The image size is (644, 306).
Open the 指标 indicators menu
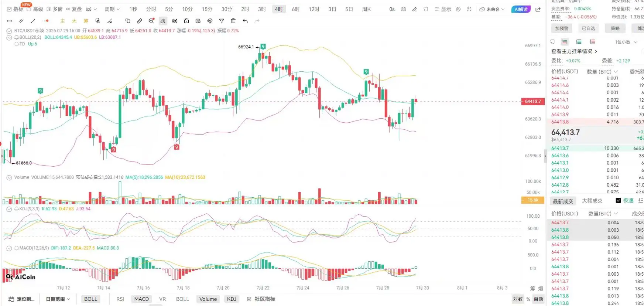[x=15, y=9]
